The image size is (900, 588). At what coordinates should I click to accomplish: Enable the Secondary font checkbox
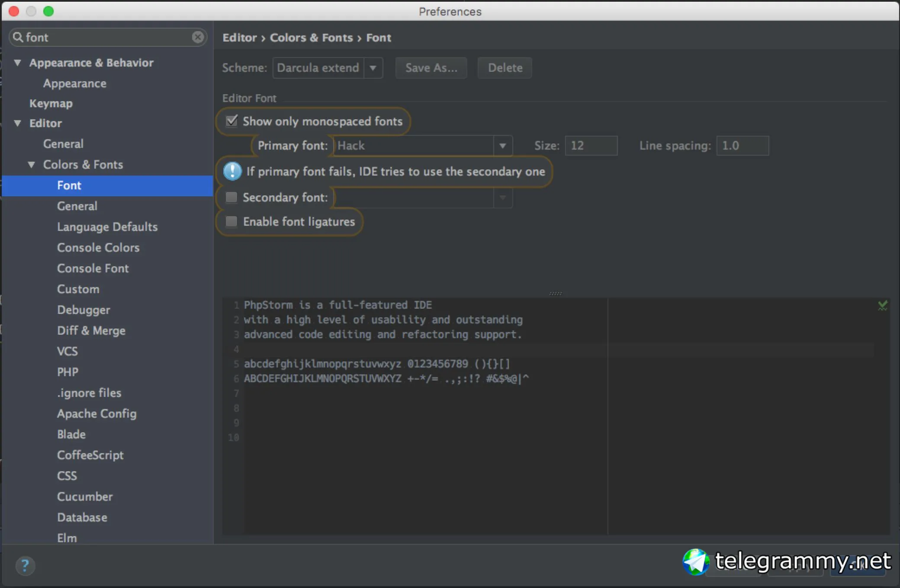tap(232, 198)
